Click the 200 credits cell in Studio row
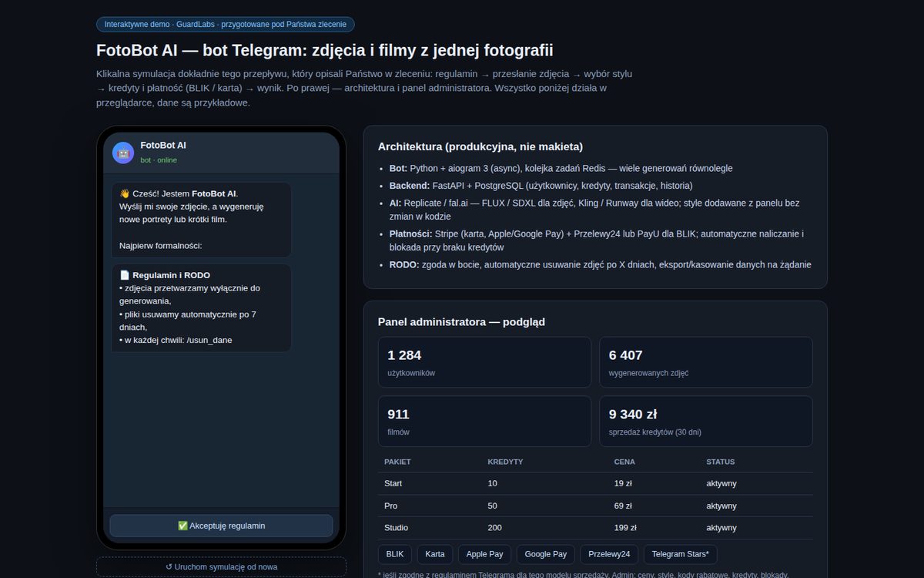Image resolution: width=924 pixels, height=578 pixels. tap(495, 528)
